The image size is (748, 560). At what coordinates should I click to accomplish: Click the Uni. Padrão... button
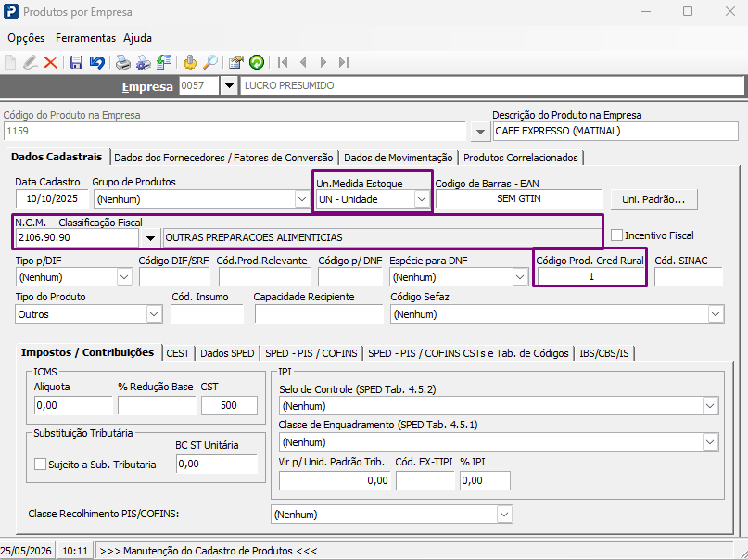coord(653,199)
